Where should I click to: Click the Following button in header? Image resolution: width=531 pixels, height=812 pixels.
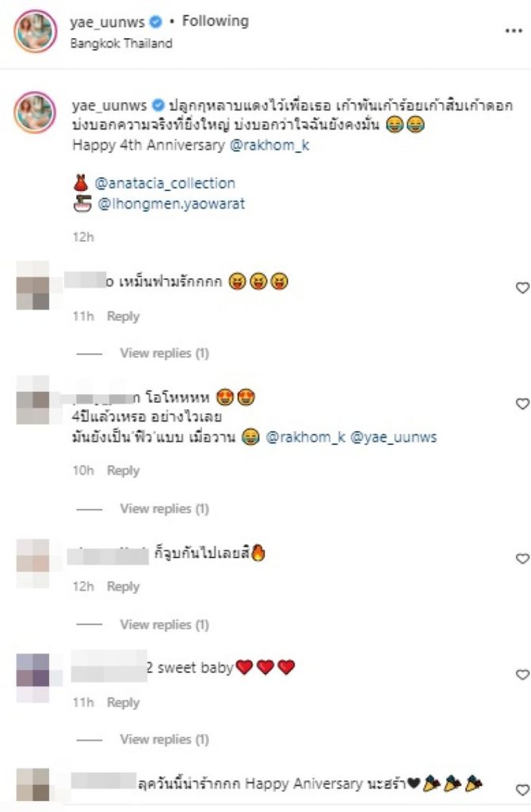[216, 21]
